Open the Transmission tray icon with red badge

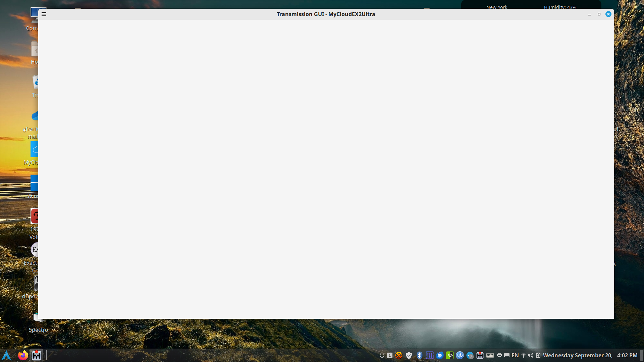coord(480,355)
